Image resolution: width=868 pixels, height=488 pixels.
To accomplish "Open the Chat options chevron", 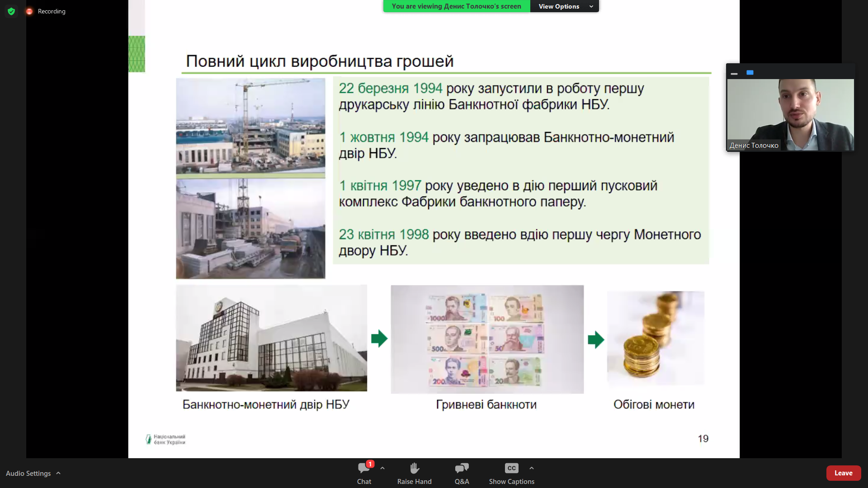I will [x=382, y=468].
